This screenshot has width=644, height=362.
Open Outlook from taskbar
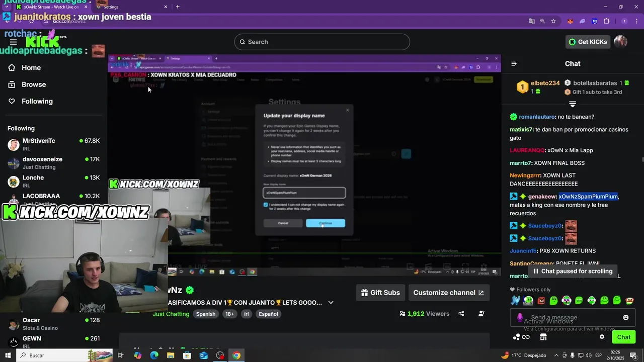tap(203, 355)
